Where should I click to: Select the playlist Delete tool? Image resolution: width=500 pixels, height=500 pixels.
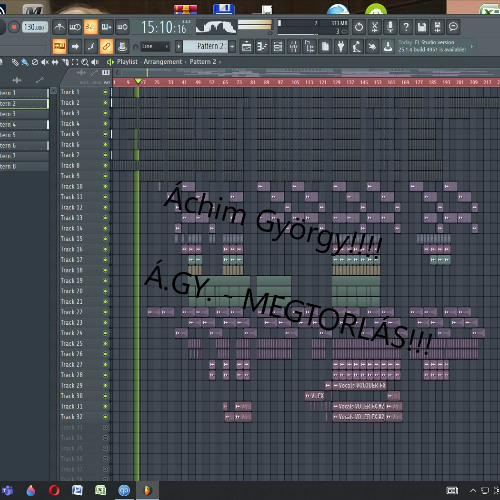pos(35,62)
